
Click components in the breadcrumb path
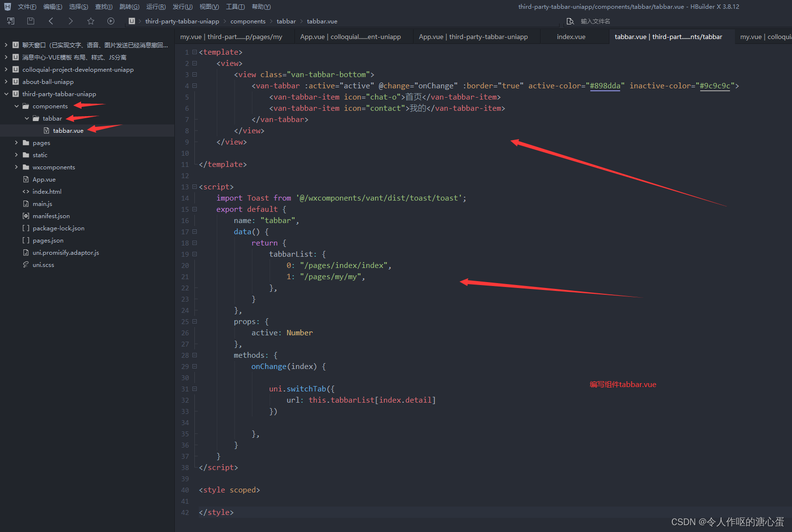tap(248, 21)
